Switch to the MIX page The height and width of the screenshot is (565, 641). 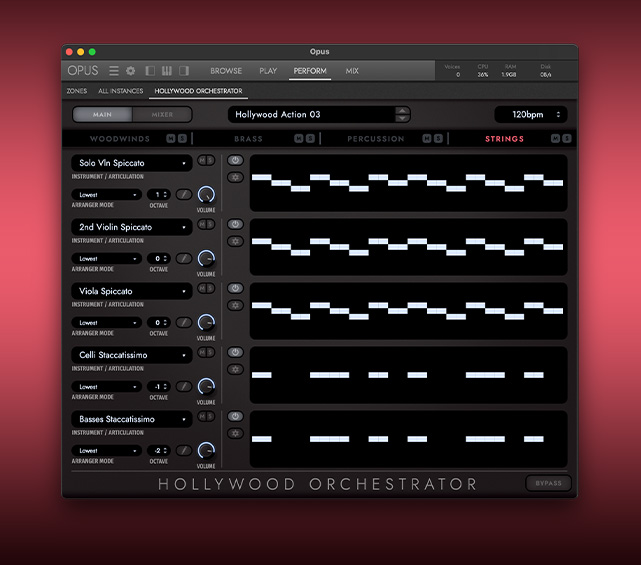click(352, 71)
